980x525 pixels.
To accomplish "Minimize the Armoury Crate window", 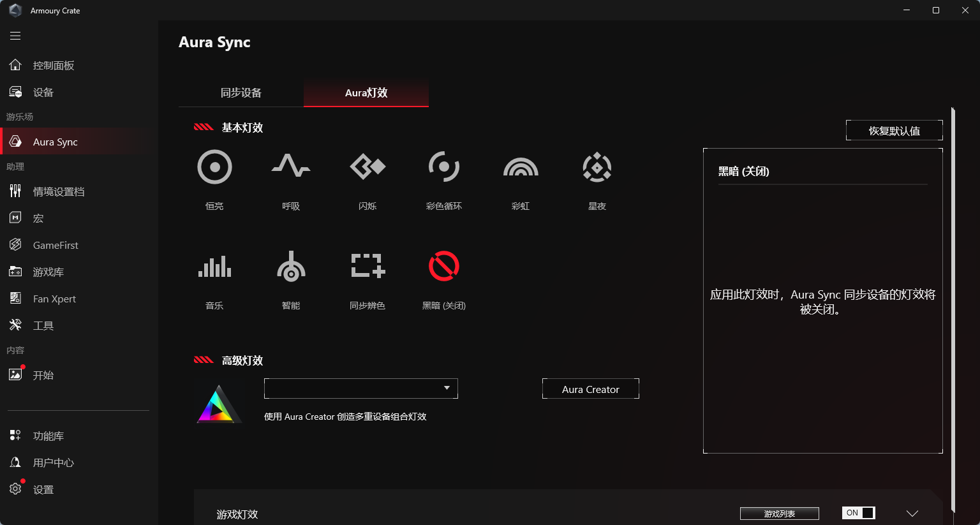I will [907, 10].
